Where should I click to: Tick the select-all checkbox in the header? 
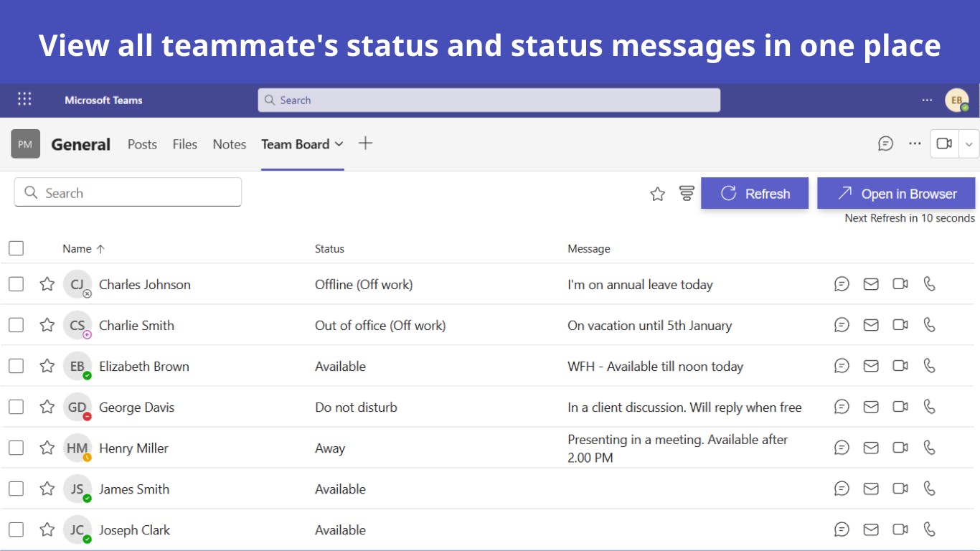16,248
